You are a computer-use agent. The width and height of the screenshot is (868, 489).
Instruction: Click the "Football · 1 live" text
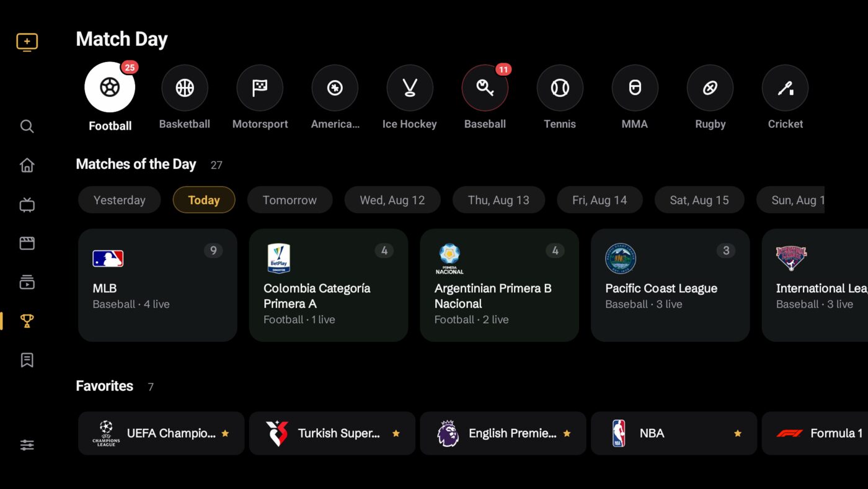pyautogui.click(x=299, y=320)
